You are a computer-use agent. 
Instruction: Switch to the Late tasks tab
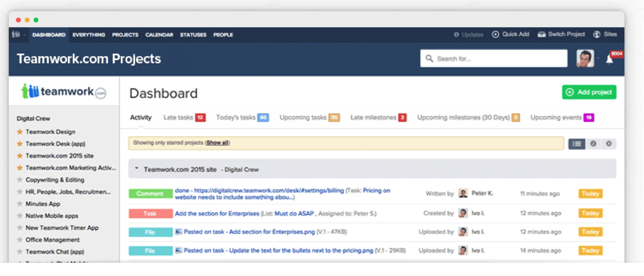(184, 118)
